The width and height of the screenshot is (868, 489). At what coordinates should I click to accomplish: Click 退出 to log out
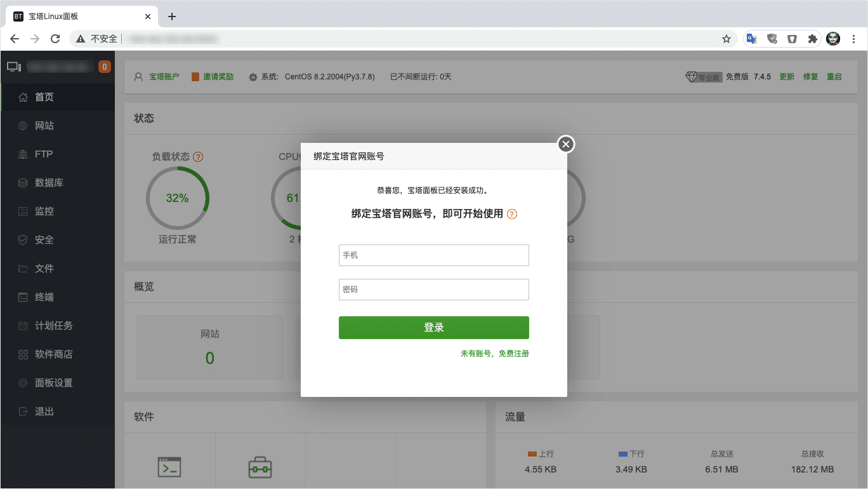(58, 412)
